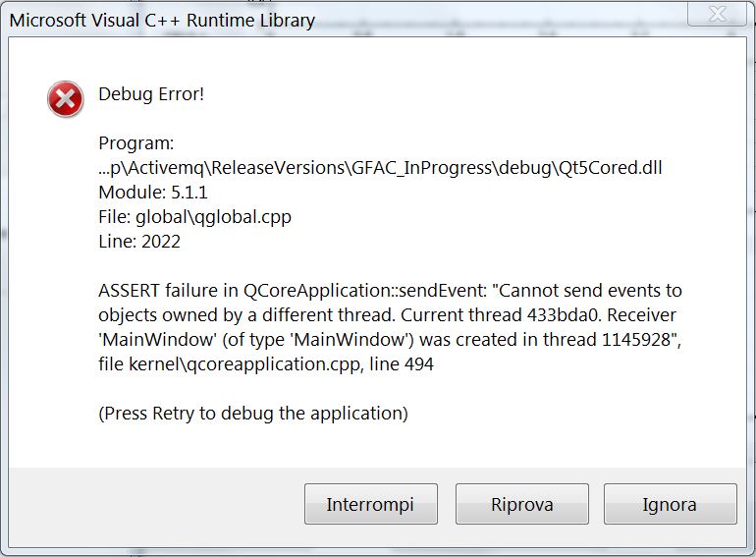Click the Line: 2022 text
The image size is (756, 557).
tap(139, 242)
